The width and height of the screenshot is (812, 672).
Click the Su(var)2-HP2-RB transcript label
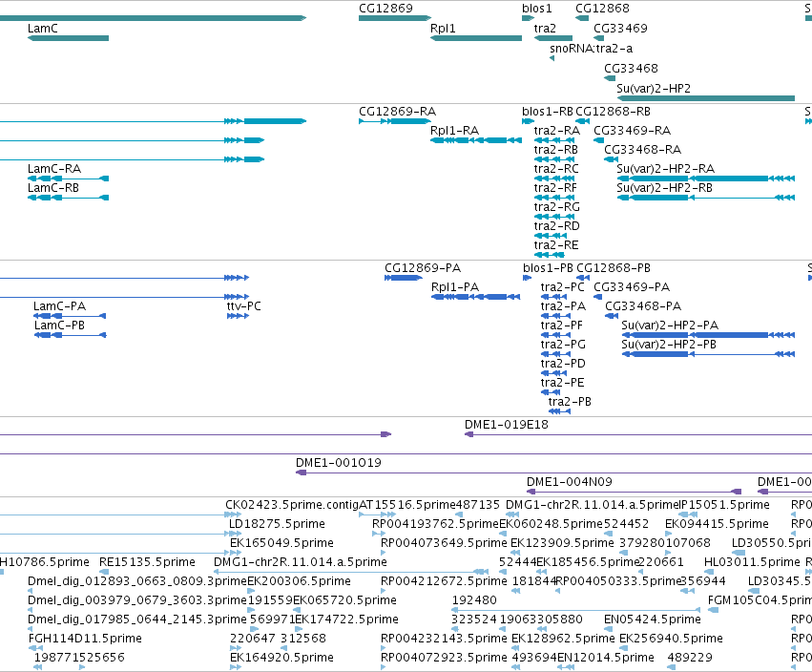[x=664, y=188]
